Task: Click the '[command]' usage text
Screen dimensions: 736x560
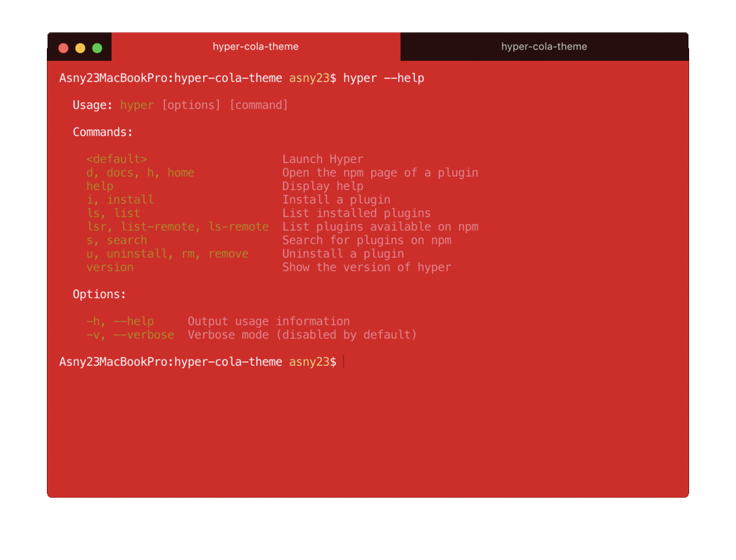Action: pos(259,105)
